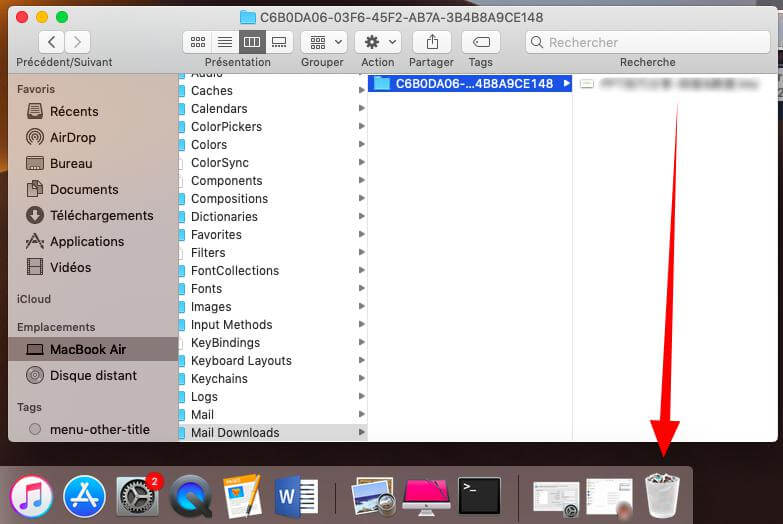
Task: Open AirDrop in the sidebar
Action: 71,137
